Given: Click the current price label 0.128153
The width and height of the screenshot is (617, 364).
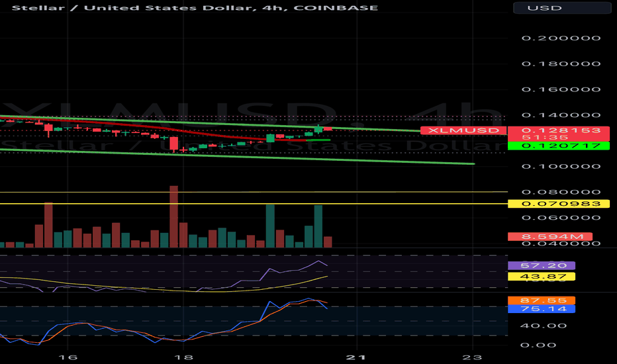Looking at the screenshot, I should (x=561, y=130).
